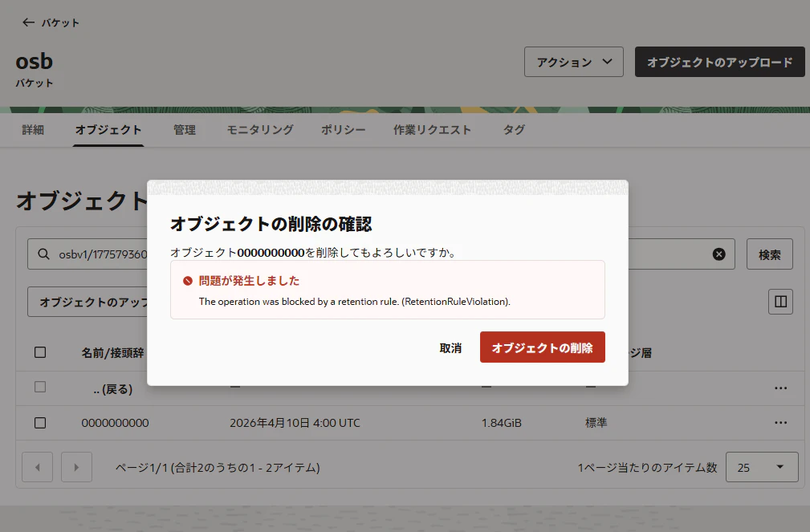Click the 検索 button
The width and height of the screenshot is (810, 532).
pyautogui.click(x=769, y=254)
